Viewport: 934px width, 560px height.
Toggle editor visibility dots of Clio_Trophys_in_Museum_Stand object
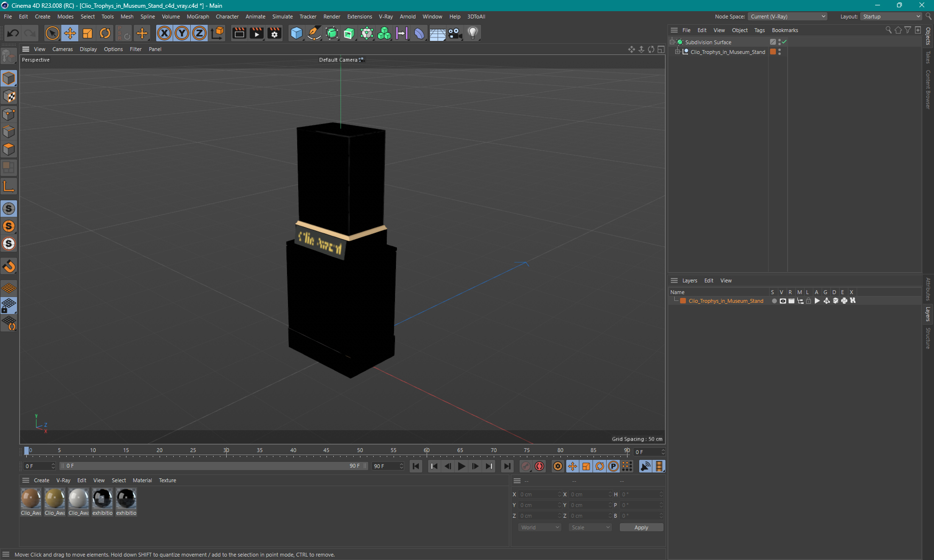[779, 52]
